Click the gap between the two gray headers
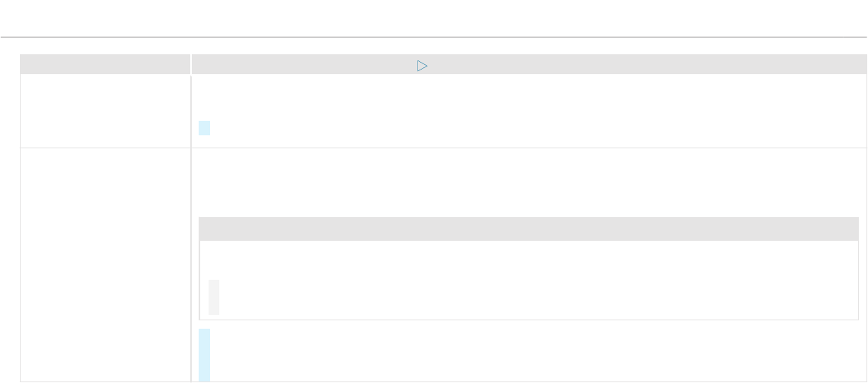 (x=191, y=63)
